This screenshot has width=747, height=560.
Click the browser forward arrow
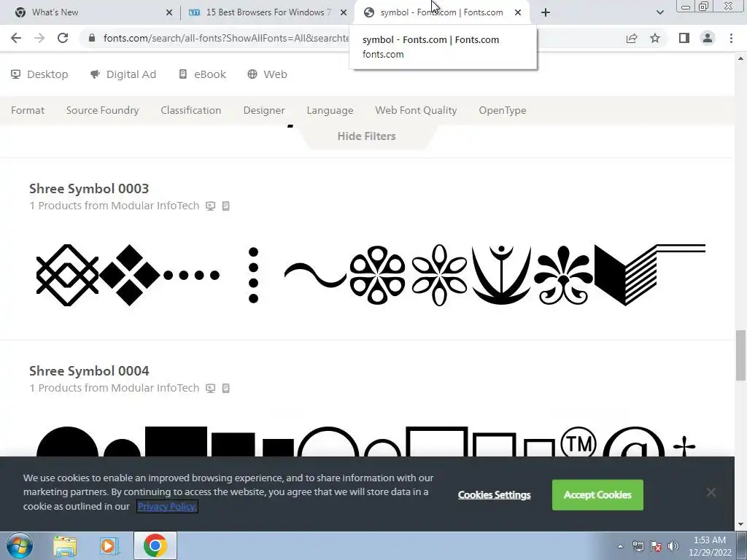pos(39,38)
